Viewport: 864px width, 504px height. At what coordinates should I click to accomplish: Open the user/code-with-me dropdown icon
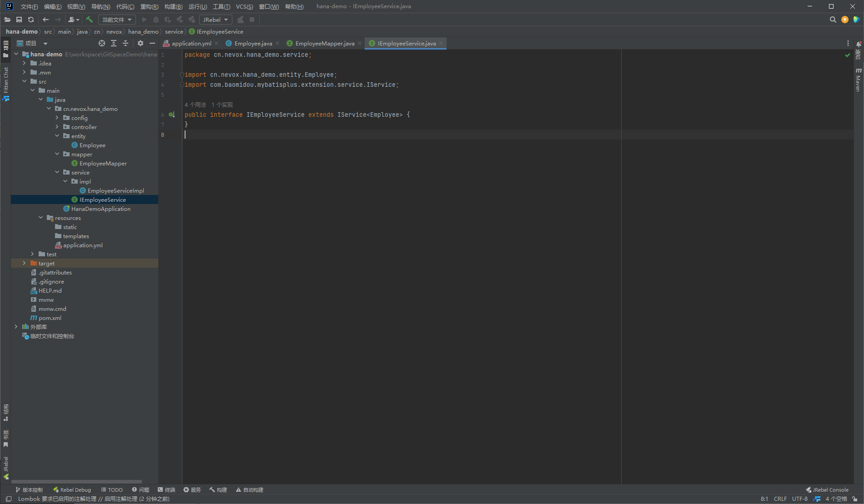[x=73, y=20]
